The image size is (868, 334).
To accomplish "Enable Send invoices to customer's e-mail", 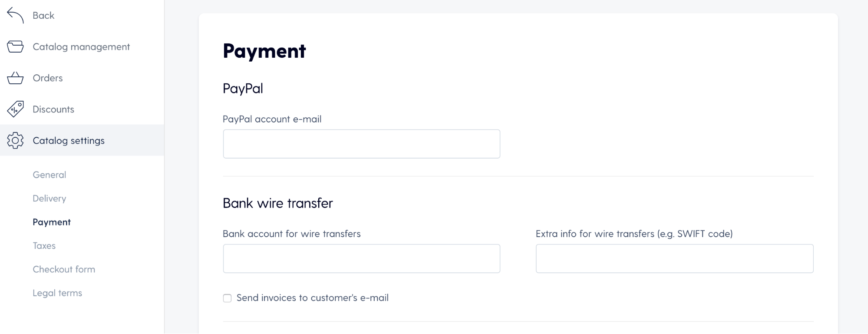I will (x=227, y=298).
